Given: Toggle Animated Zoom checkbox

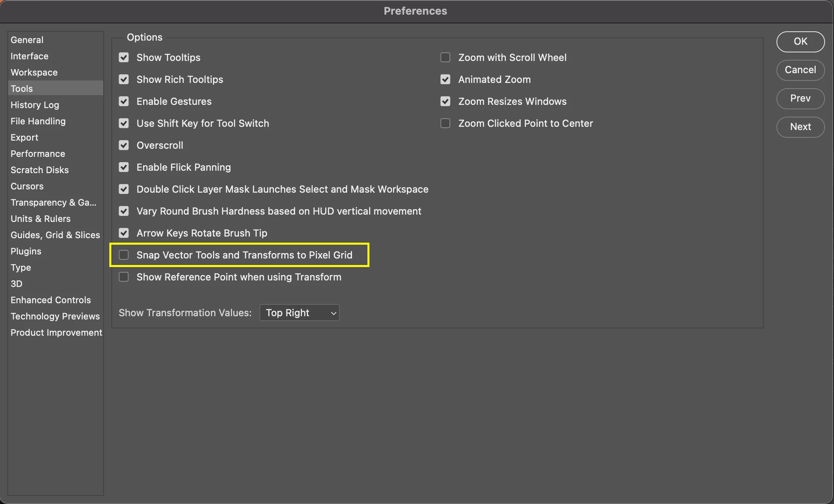Looking at the screenshot, I should click(445, 79).
